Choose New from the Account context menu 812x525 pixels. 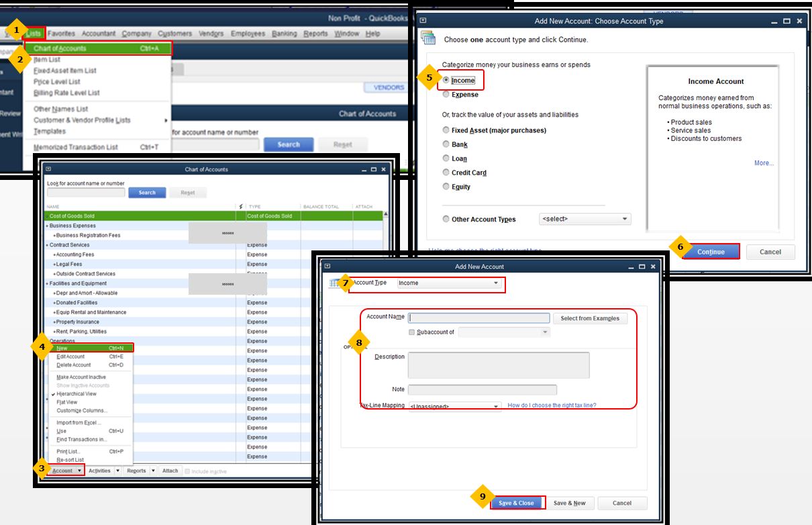pyautogui.click(x=91, y=348)
